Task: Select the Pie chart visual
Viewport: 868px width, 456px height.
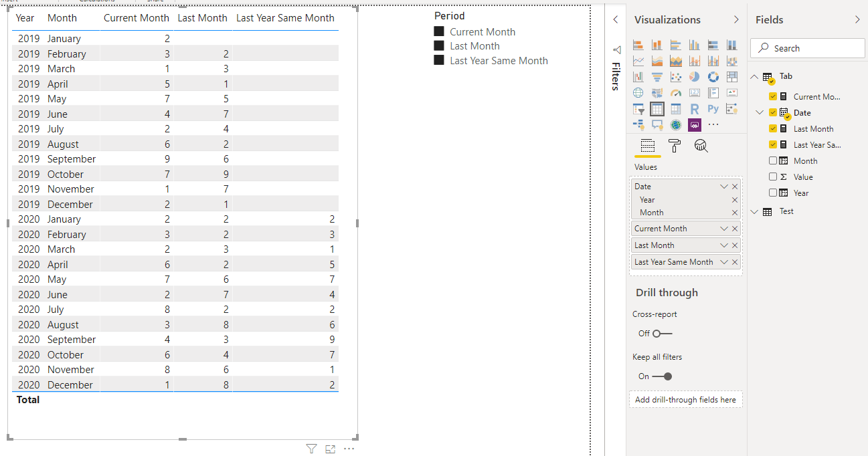Action: 695,77
